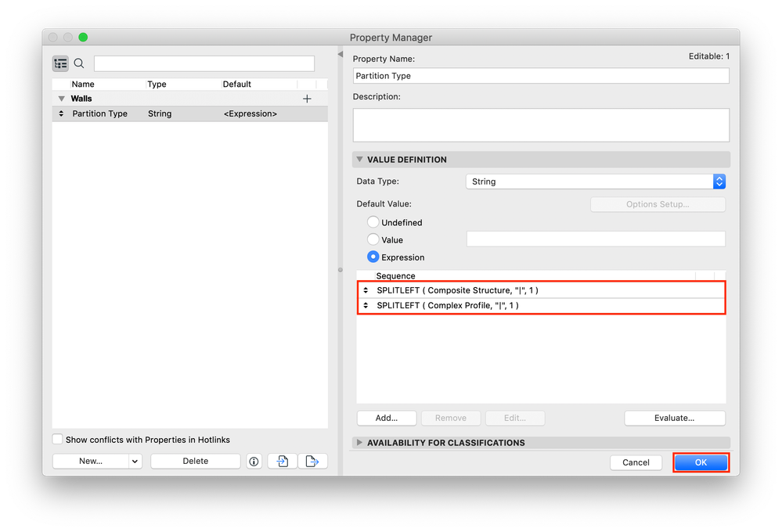
Task: Click the info icon beside Delete
Action: (x=254, y=462)
